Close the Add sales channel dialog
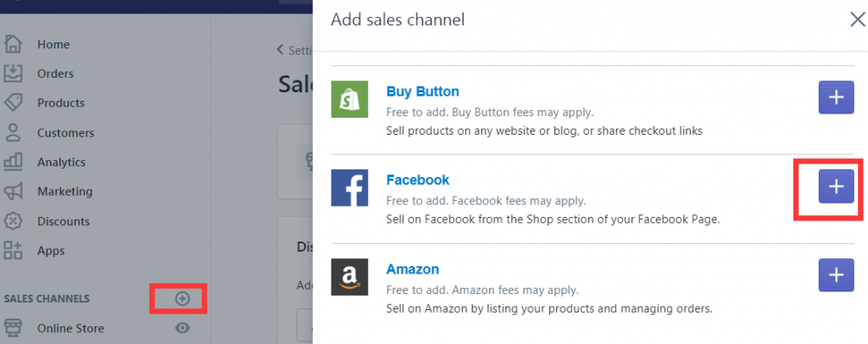 pos(857,19)
